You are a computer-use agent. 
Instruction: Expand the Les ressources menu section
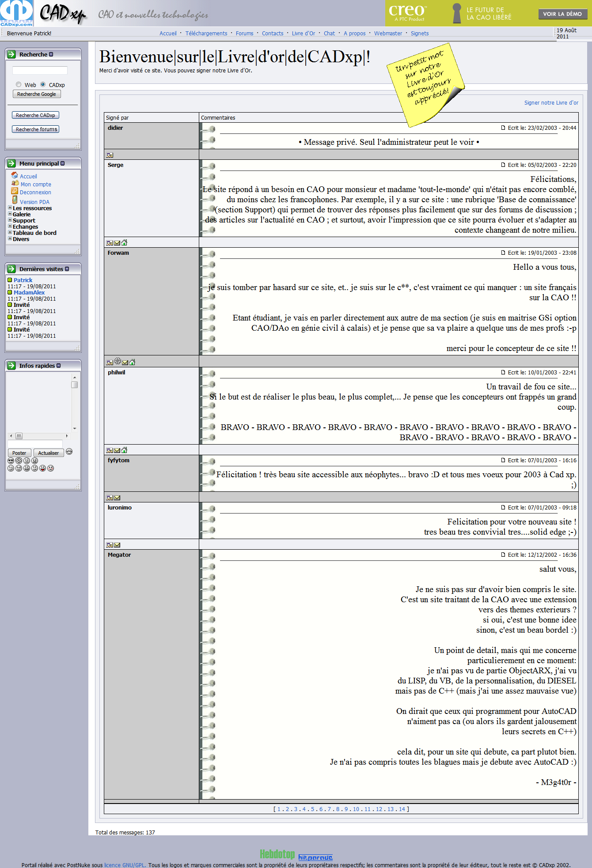point(10,208)
